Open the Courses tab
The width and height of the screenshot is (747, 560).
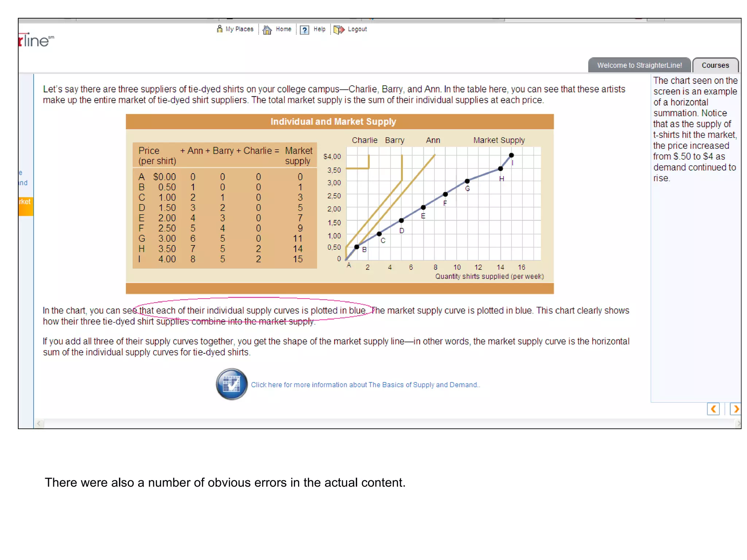click(715, 65)
